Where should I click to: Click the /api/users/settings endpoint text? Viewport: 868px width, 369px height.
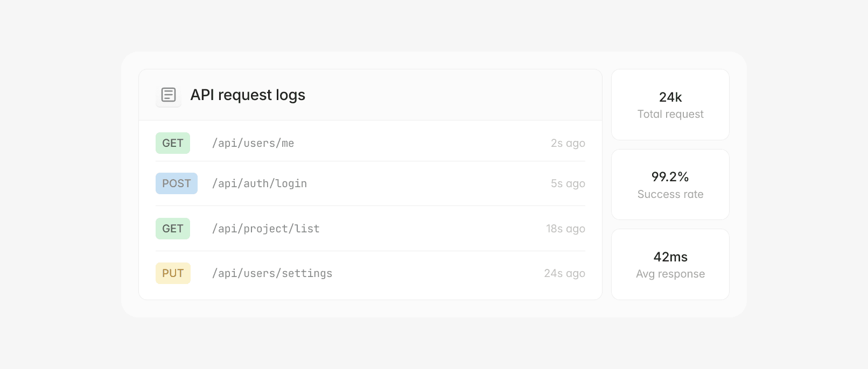(x=272, y=273)
